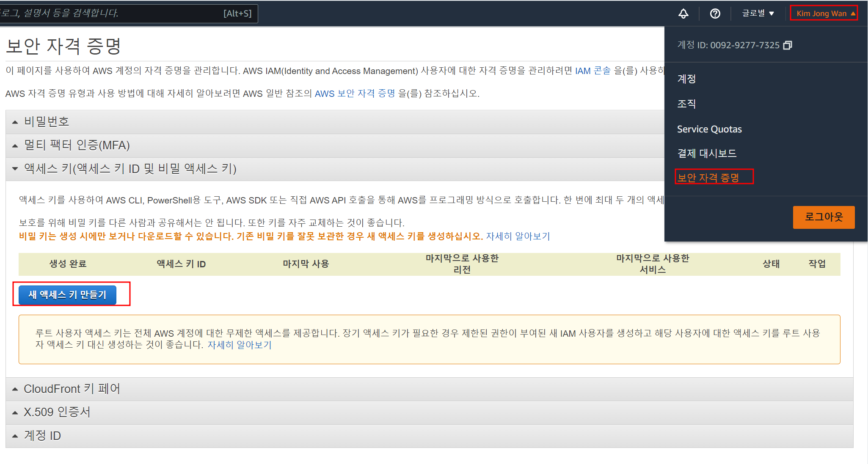Copy the account ID with copy icon

787,45
